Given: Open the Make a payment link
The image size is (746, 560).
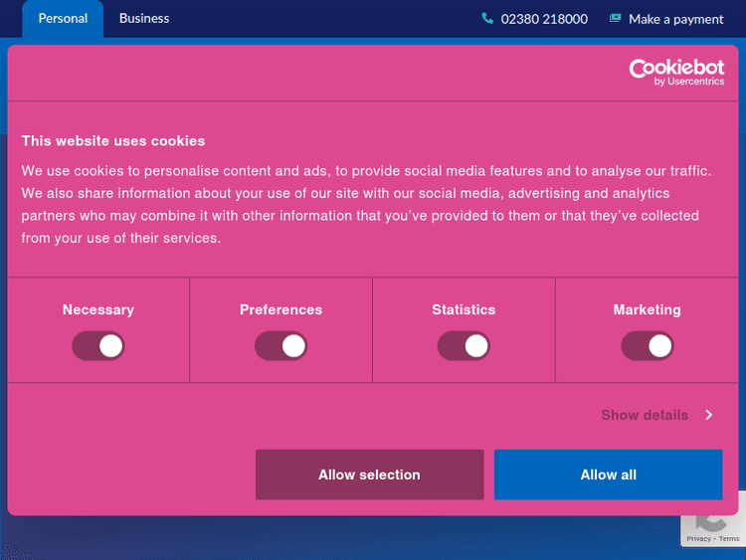Looking at the screenshot, I should 676,19.
